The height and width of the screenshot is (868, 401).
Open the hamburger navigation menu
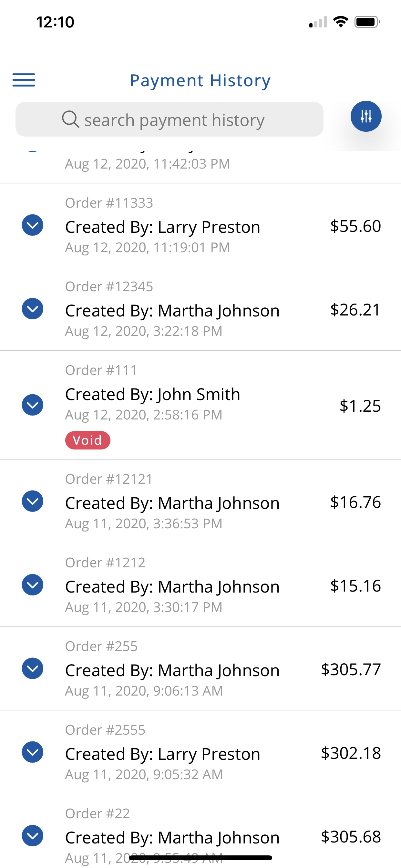coord(24,80)
